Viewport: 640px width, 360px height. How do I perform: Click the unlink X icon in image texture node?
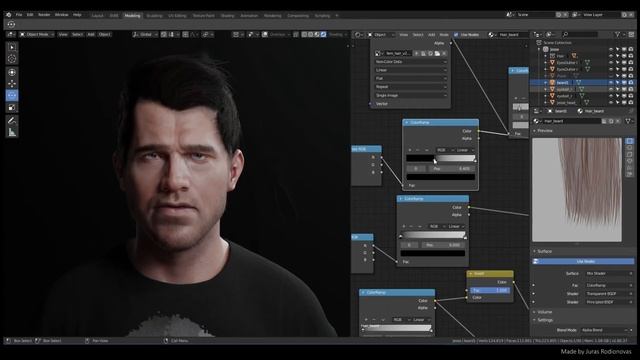coord(444,53)
